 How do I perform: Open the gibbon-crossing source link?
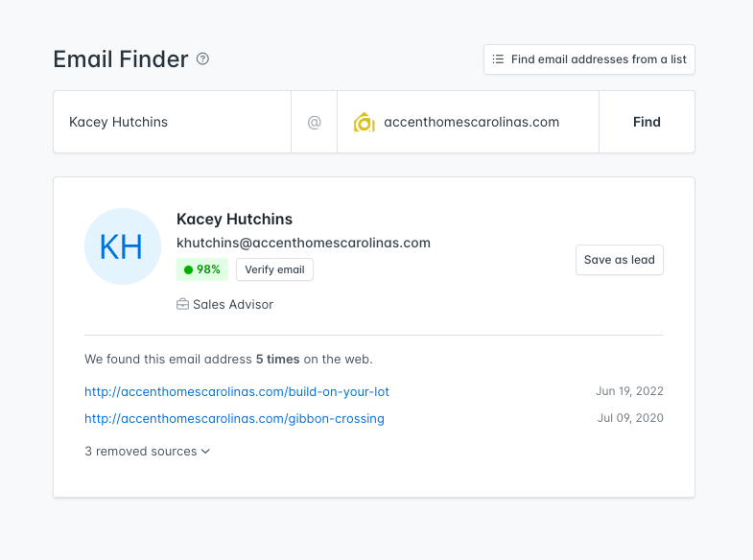point(234,418)
